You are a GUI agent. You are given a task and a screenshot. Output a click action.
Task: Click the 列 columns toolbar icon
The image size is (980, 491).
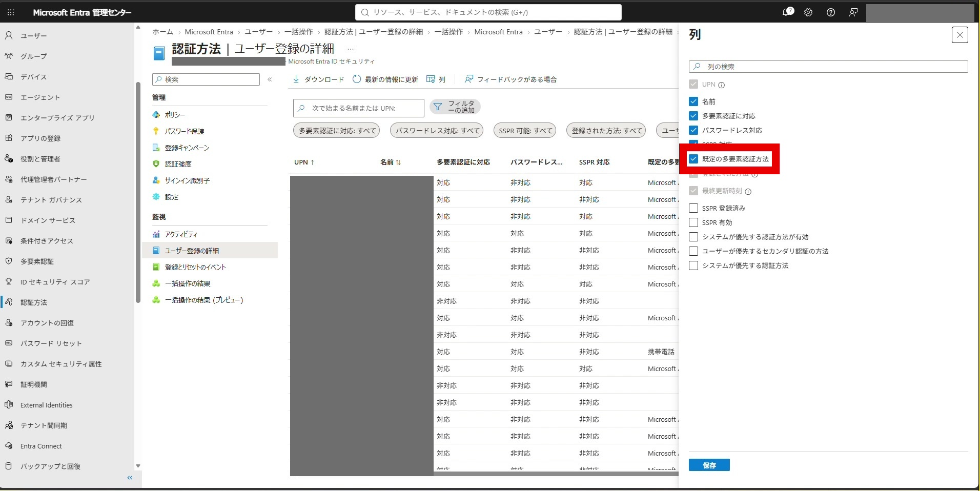click(x=431, y=79)
